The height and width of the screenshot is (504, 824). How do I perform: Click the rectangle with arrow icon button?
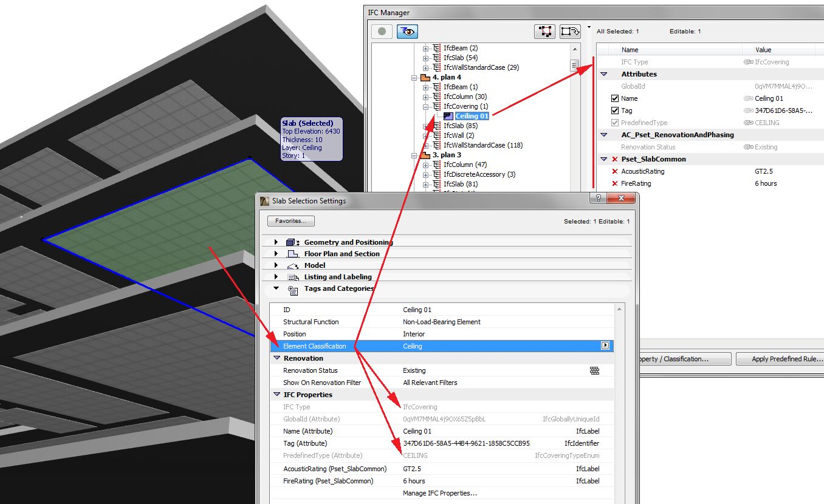point(570,32)
